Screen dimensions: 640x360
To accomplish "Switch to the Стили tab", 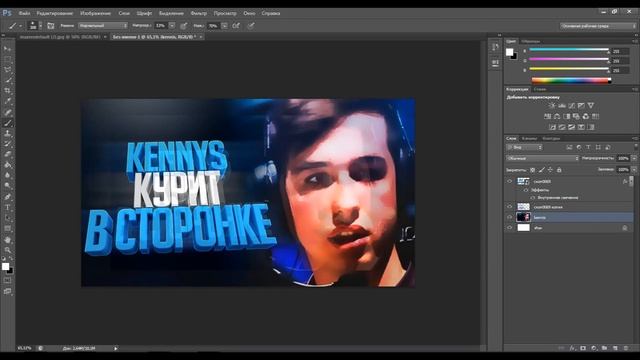I will pyautogui.click(x=540, y=89).
